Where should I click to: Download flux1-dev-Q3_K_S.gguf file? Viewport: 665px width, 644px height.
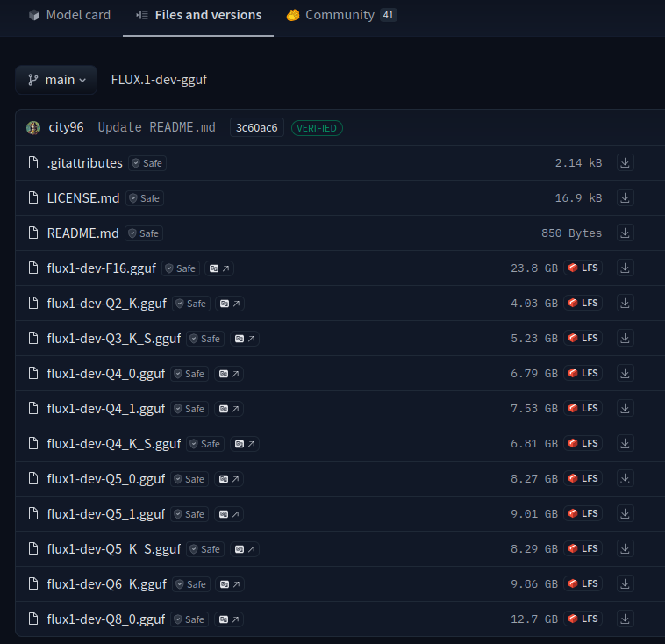coord(625,338)
